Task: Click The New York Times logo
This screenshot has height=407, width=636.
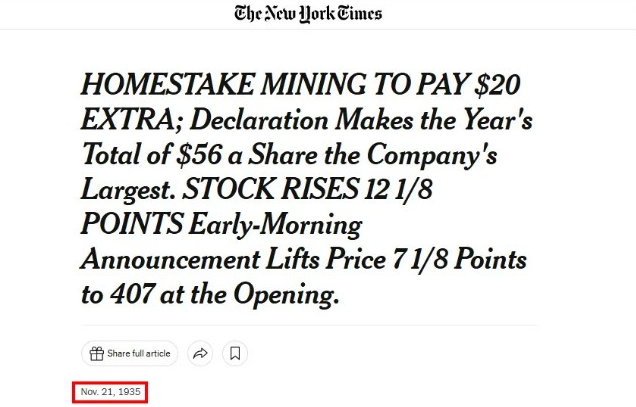Action: tap(308, 14)
